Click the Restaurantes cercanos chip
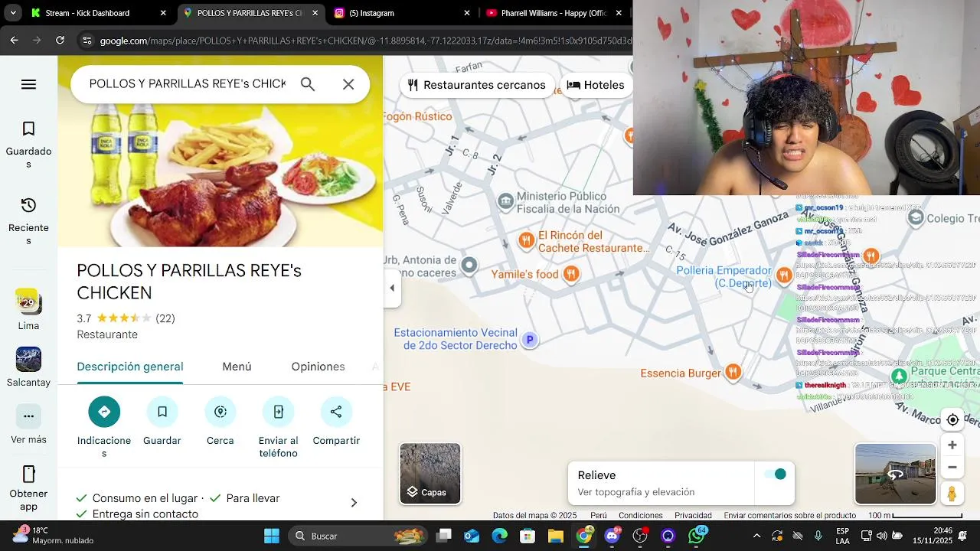This screenshot has width=980, height=551. 477,85
